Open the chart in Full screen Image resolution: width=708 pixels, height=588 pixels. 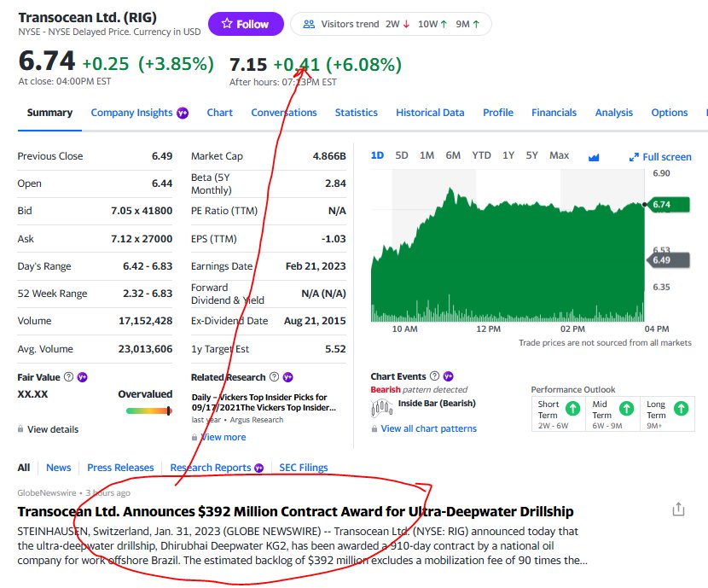click(660, 157)
